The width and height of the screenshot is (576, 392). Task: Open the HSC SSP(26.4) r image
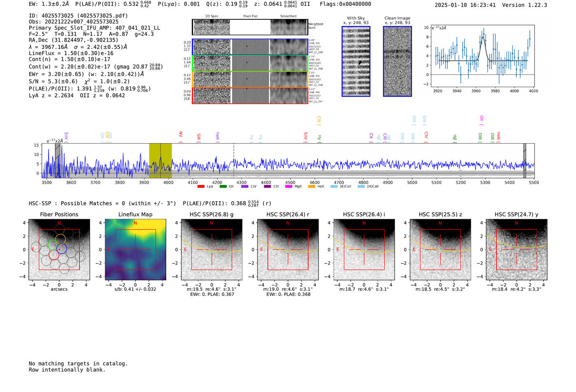point(288,250)
